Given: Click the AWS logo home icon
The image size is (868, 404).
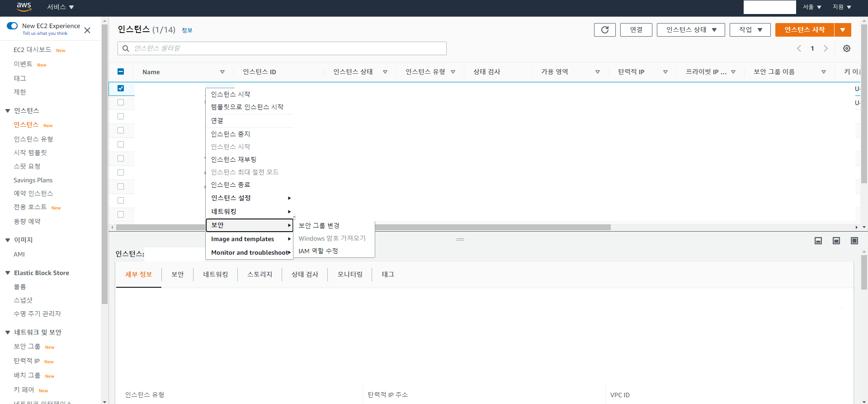Looking at the screenshot, I should pyautogui.click(x=24, y=7).
